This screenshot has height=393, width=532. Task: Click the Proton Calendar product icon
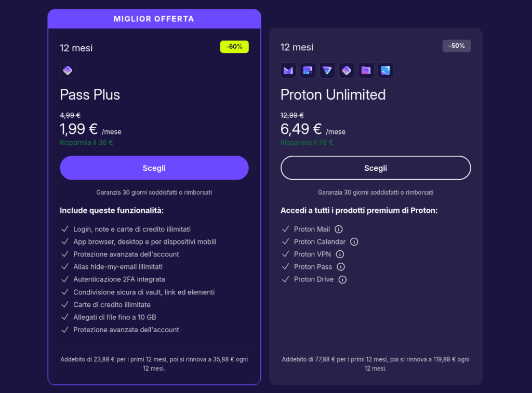[308, 70]
